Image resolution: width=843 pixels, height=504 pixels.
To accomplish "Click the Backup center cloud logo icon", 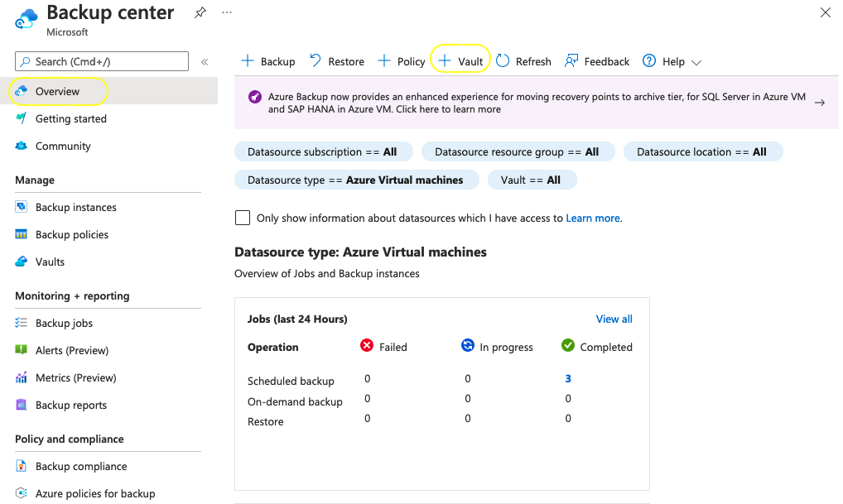I will point(26,19).
